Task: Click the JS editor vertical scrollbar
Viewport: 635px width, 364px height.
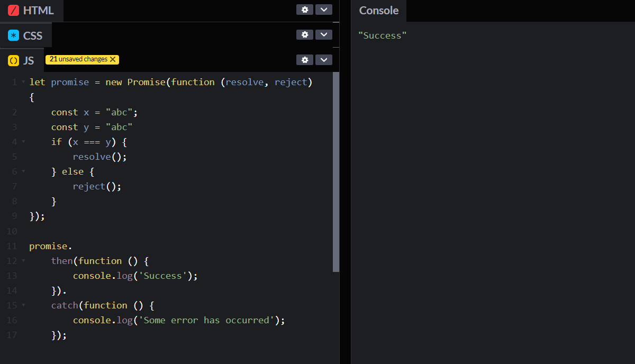Action: [x=336, y=172]
